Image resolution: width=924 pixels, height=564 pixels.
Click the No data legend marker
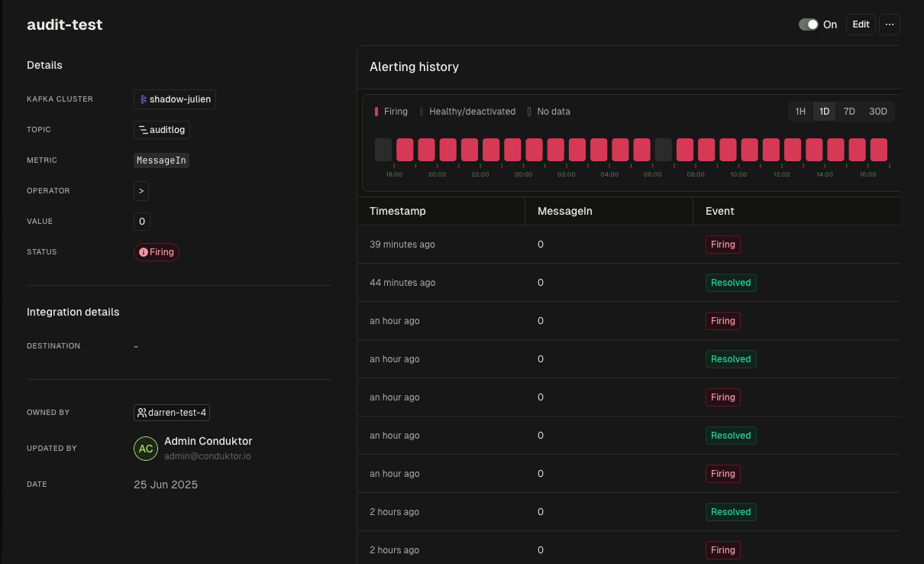pyautogui.click(x=528, y=111)
